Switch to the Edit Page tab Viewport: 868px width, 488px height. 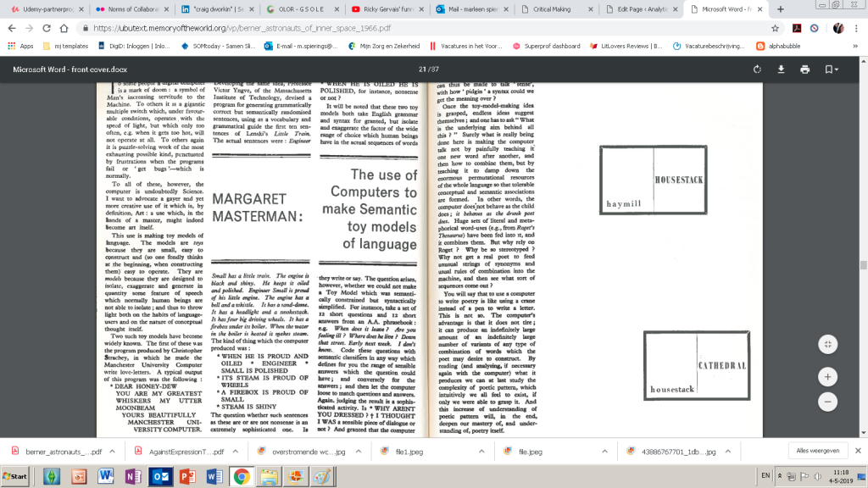point(642,9)
